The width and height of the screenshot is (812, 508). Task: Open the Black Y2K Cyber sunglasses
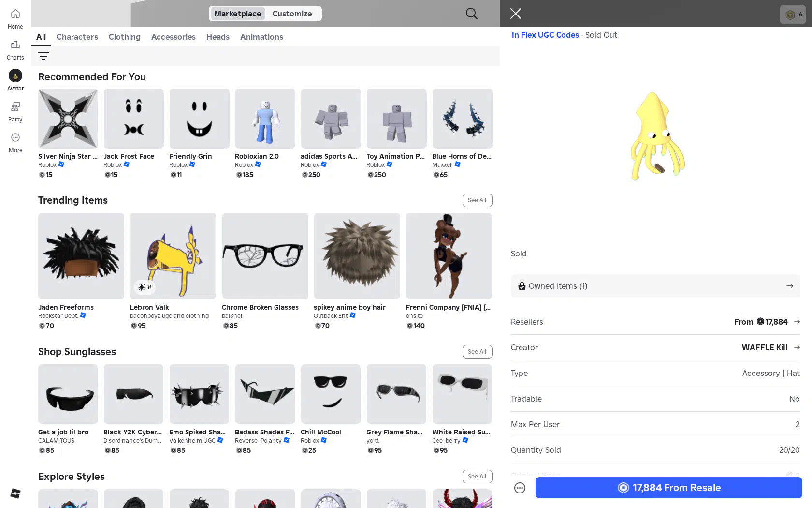pyautogui.click(x=134, y=394)
